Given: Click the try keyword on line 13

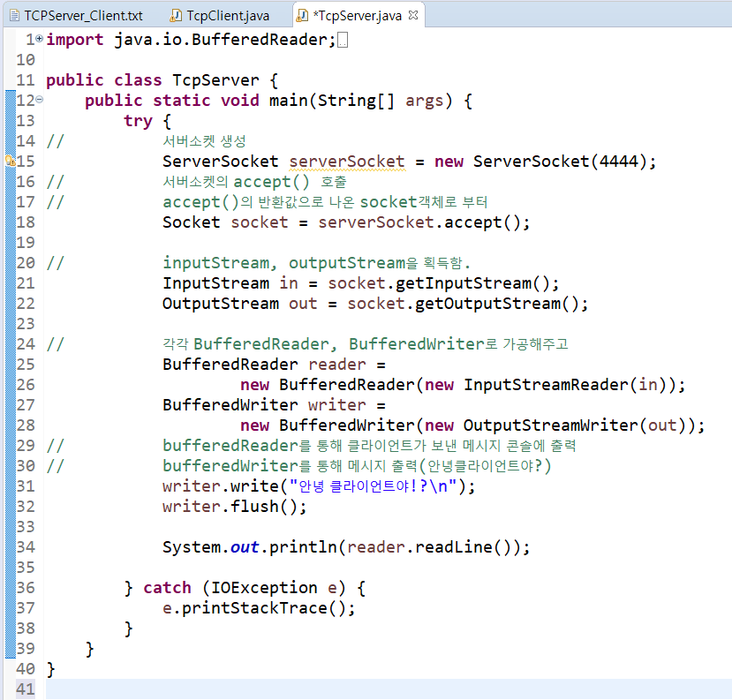Looking at the screenshot, I should coord(138,121).
